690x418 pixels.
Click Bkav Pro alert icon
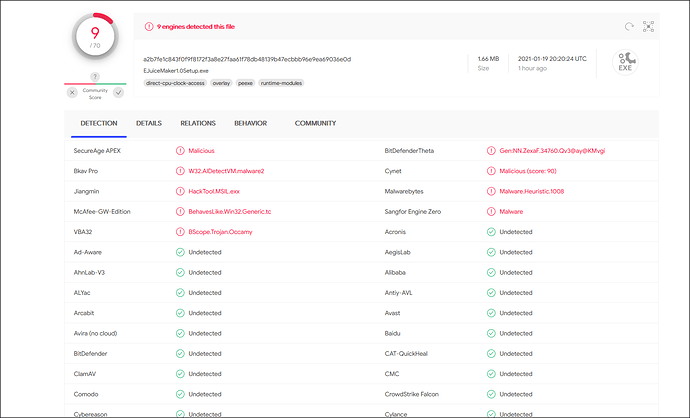pos(180,171)
